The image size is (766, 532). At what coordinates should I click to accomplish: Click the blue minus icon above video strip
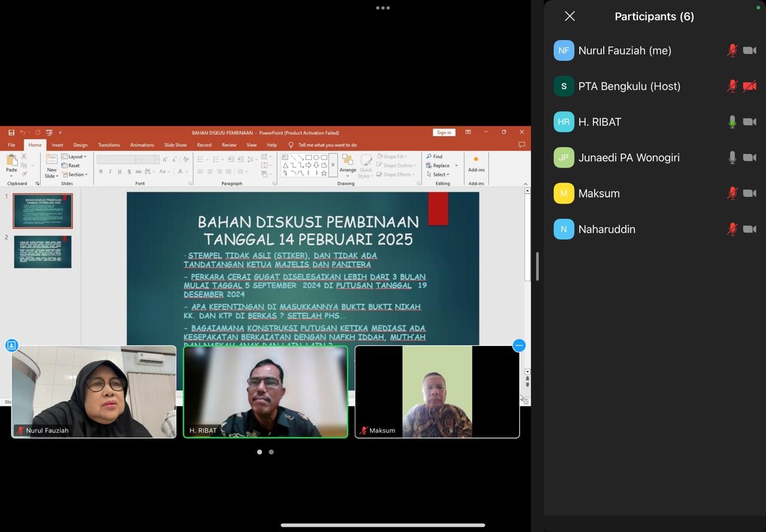519,345
